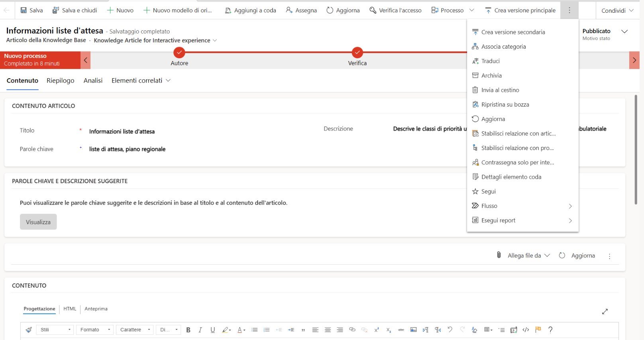This screenshot has width=644, height=340.
Task: Click Aggiungi a coda command
Action: [x=251, y=10]
